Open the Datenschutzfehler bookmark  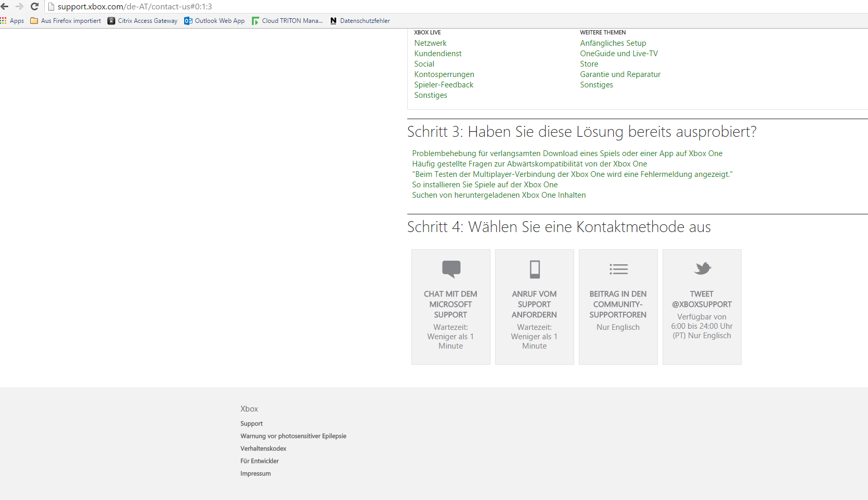click(360, 21)
